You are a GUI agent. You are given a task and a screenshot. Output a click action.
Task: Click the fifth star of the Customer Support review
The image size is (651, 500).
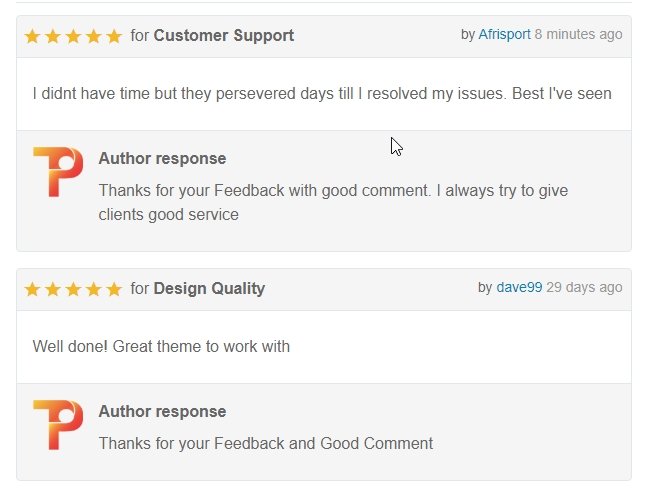(114, 37)
